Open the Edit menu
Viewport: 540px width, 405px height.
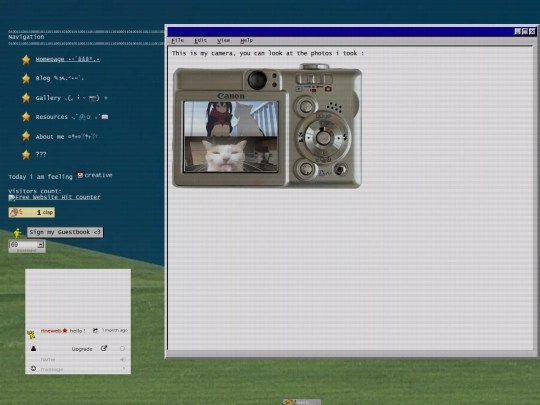pos(200,40)
